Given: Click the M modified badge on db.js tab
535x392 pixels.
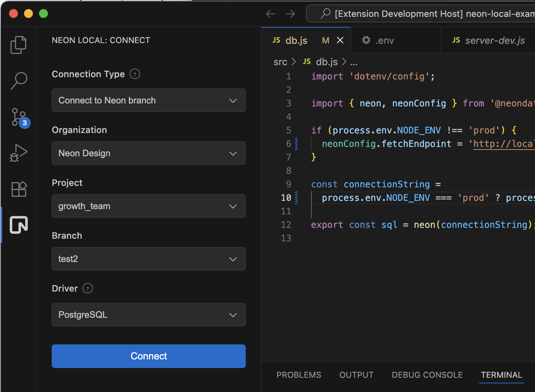Looking at the screenshot, I should (x=326, y=40).
